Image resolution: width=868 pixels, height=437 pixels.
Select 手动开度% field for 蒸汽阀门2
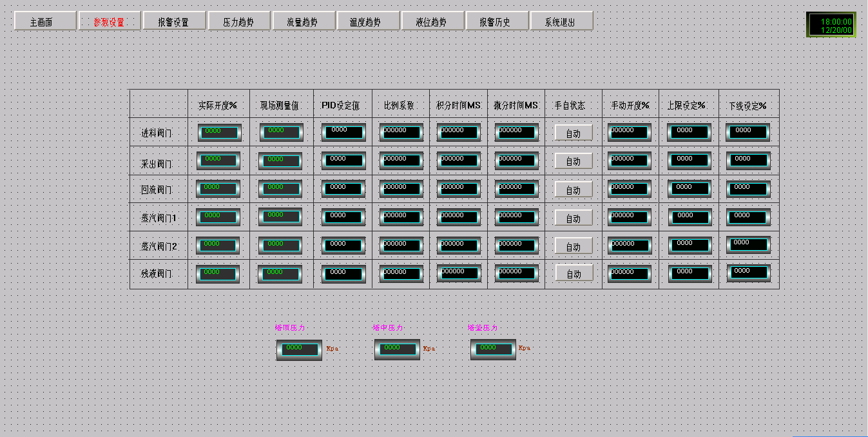coord(630,246)
